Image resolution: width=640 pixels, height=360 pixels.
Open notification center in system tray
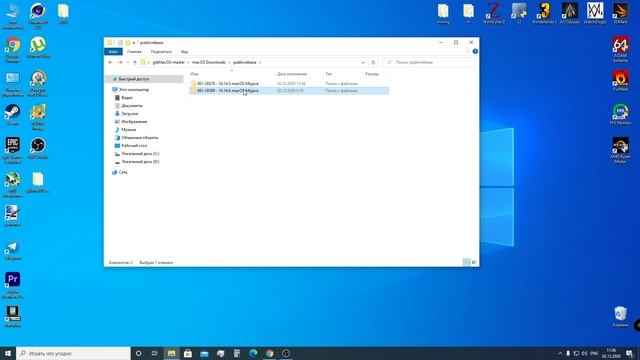tap(629, 353)
